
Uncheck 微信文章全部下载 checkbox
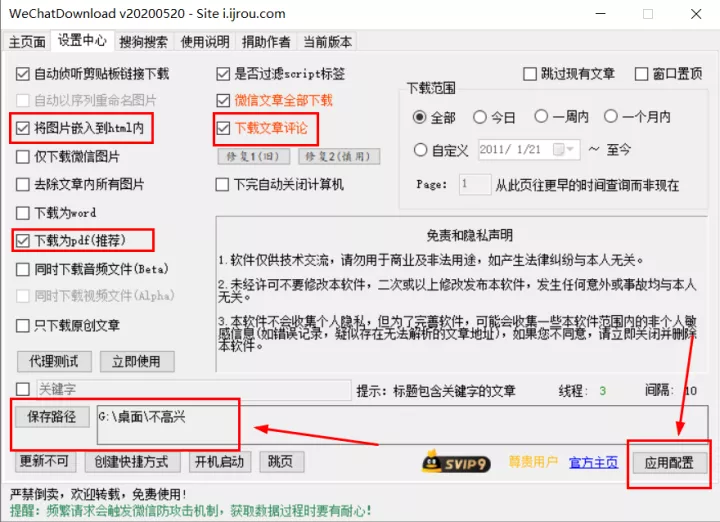click(223, 101)
